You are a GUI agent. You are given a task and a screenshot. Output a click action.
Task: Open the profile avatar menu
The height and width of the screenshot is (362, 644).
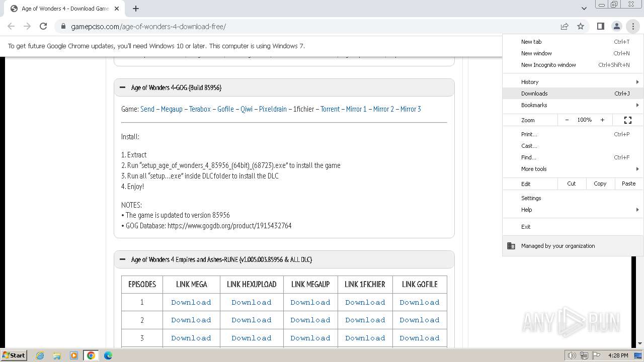click(616, 26)
